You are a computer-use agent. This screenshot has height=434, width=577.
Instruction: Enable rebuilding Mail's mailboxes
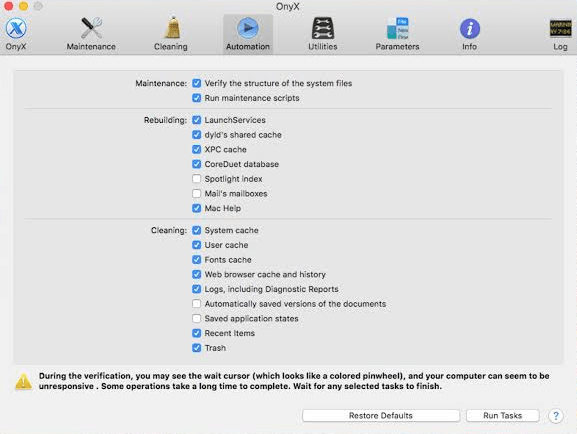point(197,194)
